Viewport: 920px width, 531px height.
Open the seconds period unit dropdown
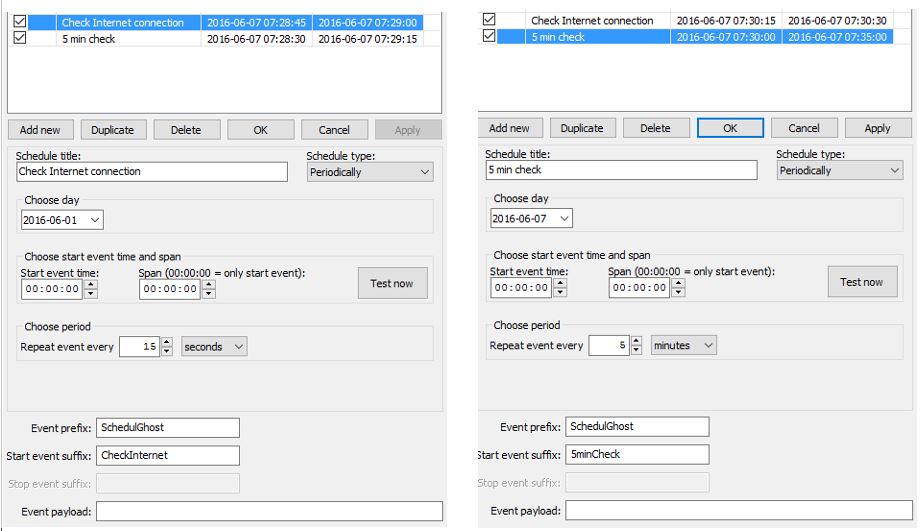click(x=214, y=346)
